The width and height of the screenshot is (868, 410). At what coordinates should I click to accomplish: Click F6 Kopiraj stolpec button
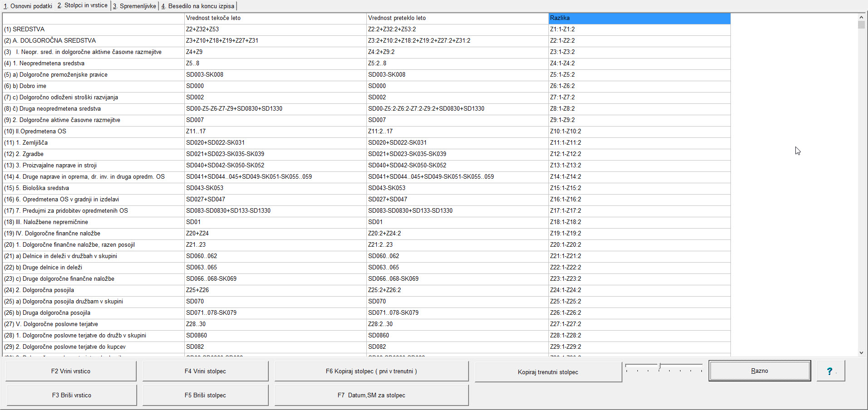point(371,371)
